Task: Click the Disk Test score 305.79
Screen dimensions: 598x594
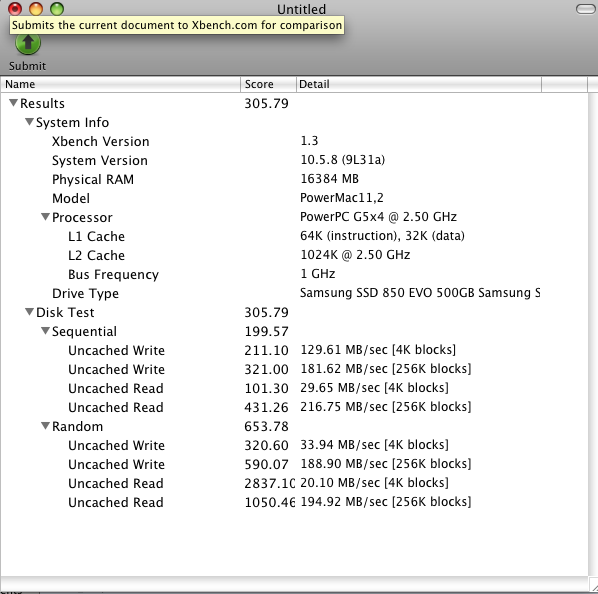Action: (x=266, y=312)
